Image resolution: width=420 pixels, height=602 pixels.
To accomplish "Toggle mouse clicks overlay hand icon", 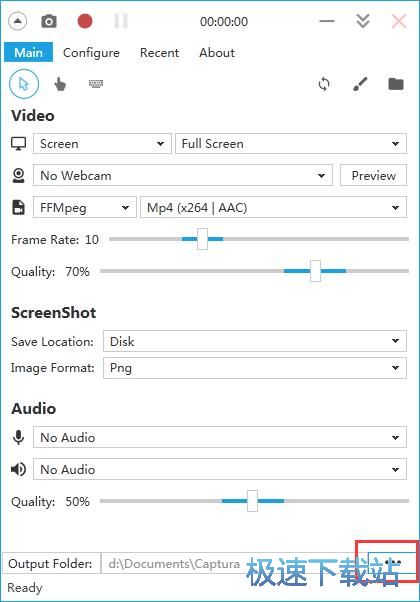I will (x=60, y=84).
